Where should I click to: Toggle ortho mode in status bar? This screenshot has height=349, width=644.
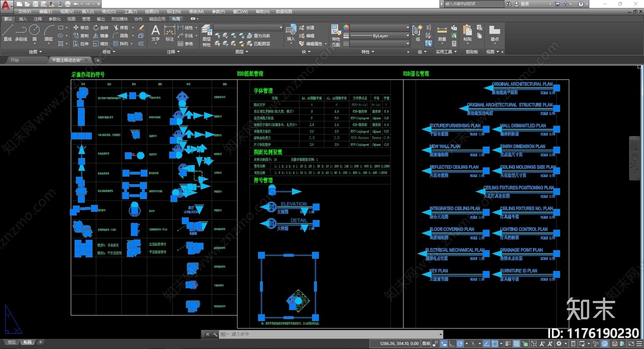tap(452, 344)
